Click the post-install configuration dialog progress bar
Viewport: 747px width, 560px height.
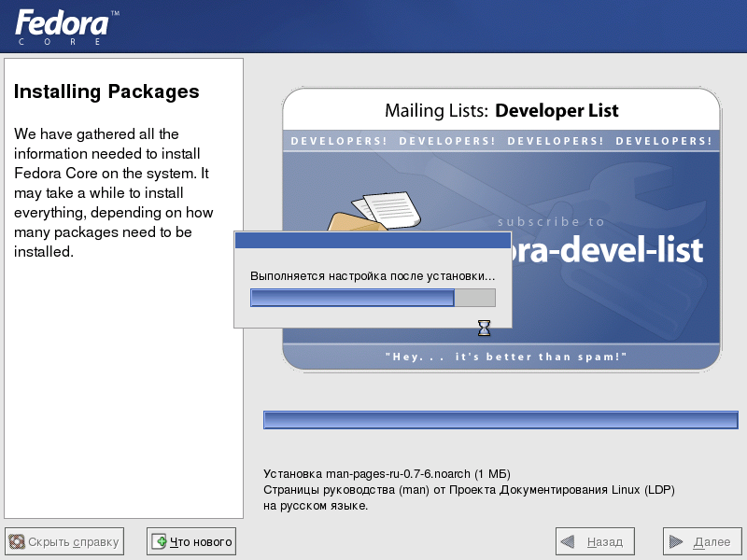pyautogui.click(x=373, y=298)
